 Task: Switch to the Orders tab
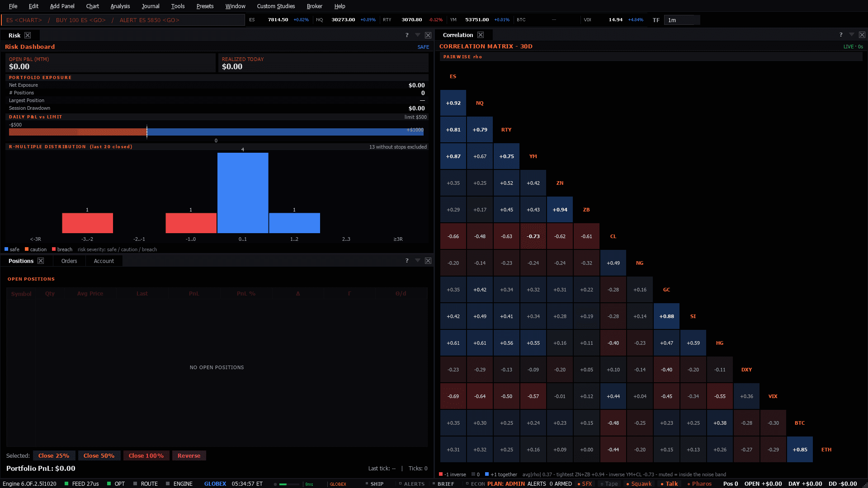click(x=69, y=261)
